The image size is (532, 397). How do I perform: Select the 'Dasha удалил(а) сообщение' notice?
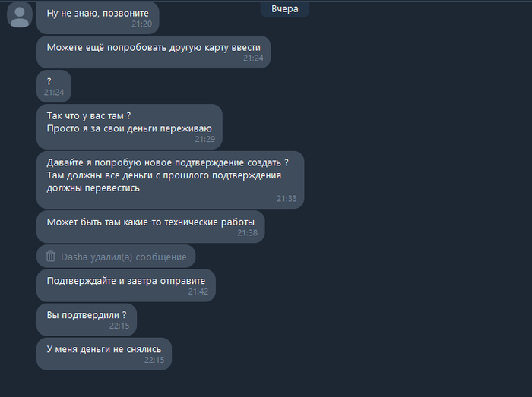pos(116,257)
